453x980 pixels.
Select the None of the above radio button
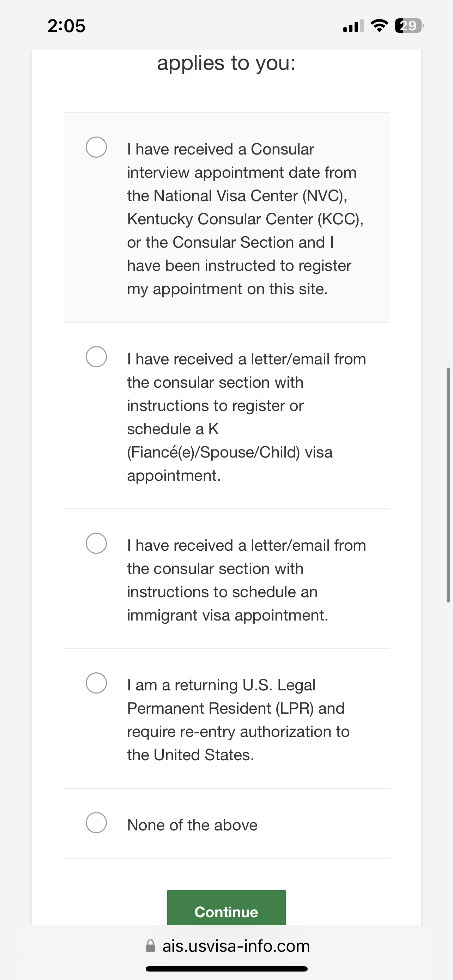96,823
